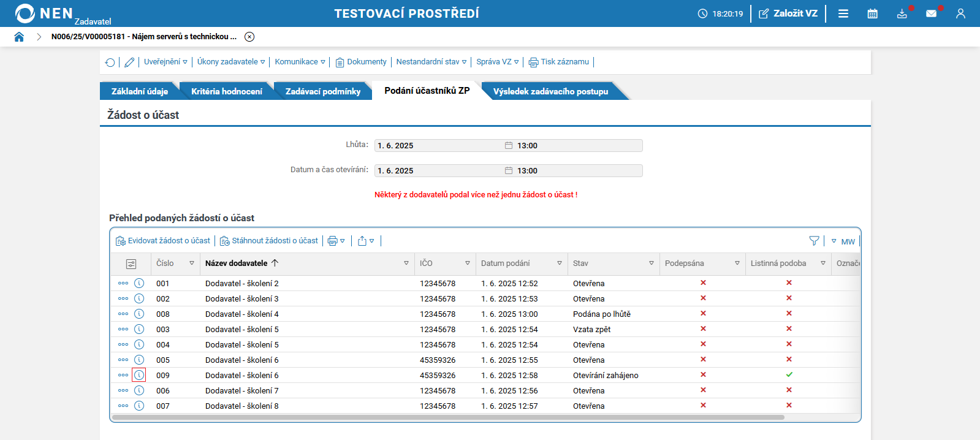
Task: Open the row actions dots for row 007
Action: (x=123, y=406)
